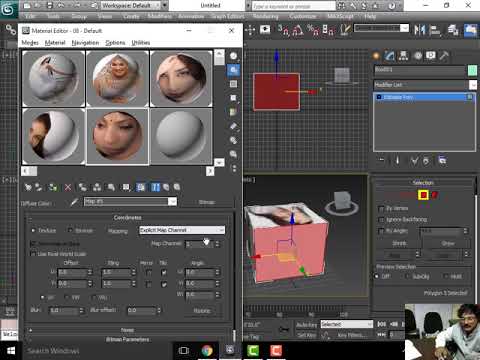Click the Align tool in main toolbar
This screenshot has height=360, width=480.
pos(435,30)
